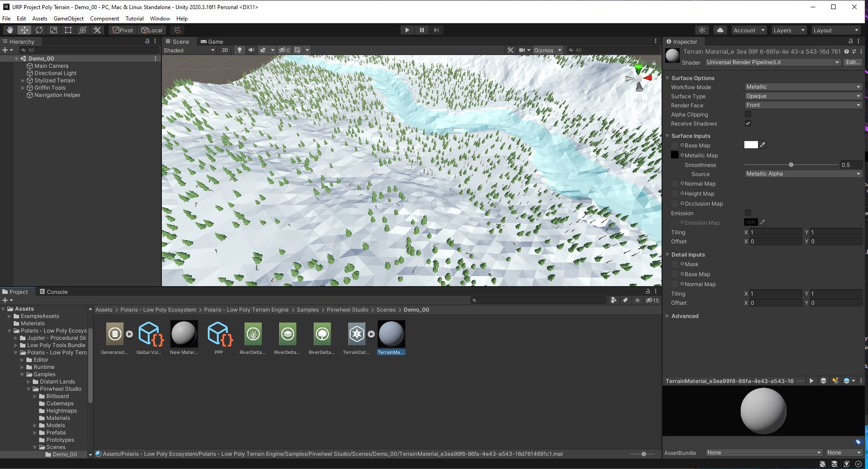Toggle Local handle rotation
The width and height of the screenshot is (868, 469).
152,30
